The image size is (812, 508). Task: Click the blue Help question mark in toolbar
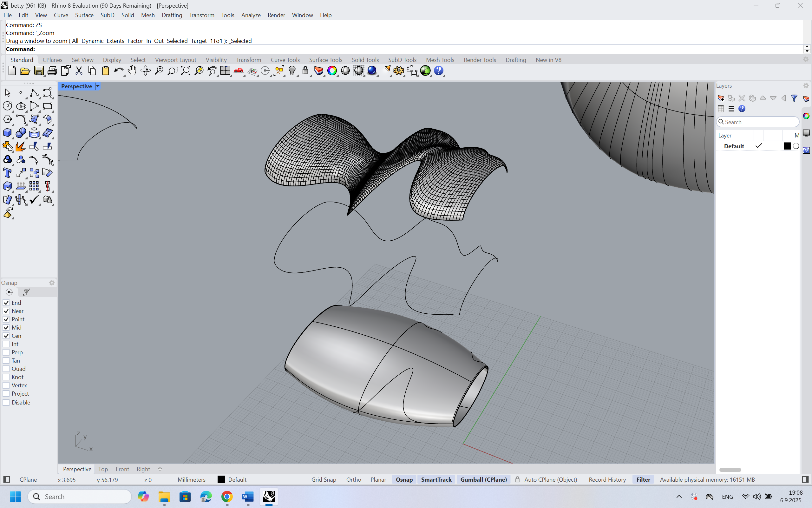coord(439,71)
